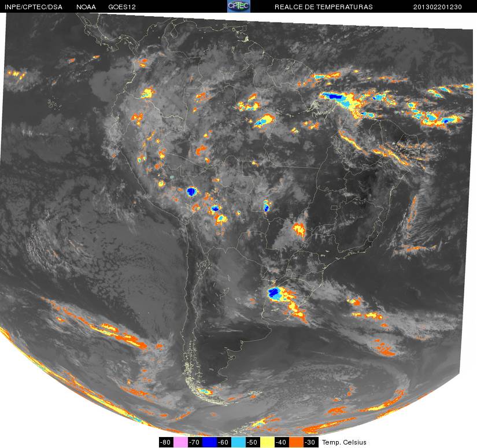Click the GOES12 satellite label
The width and height of the screenshot is (477, 448).
(x=122, y=7)
